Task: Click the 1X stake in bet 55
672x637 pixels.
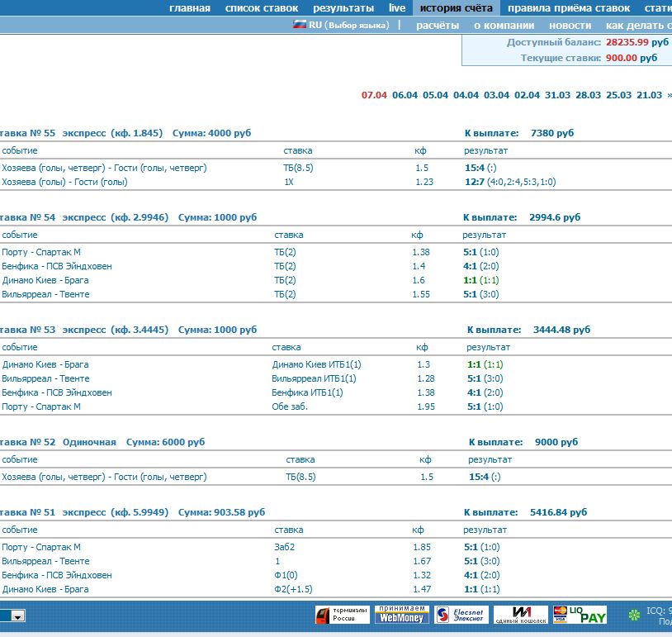Action: [289, 182]
